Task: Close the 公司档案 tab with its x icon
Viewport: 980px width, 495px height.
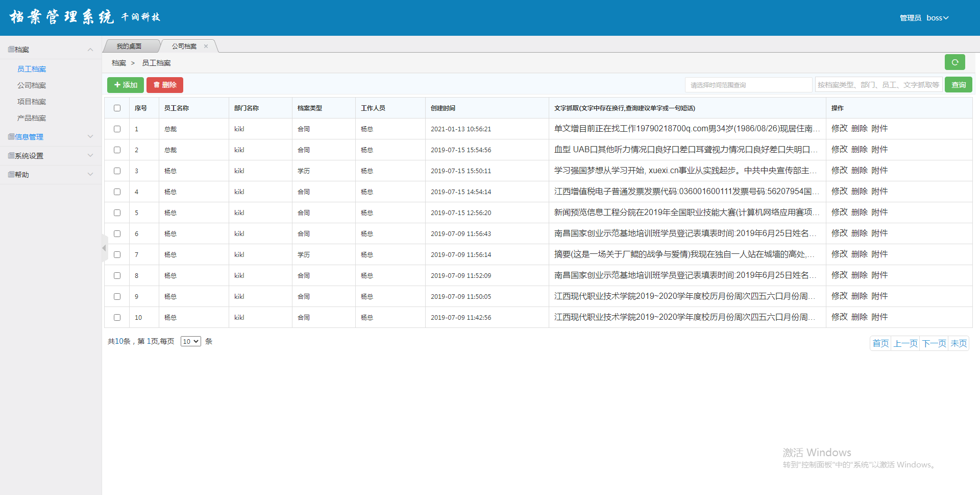Action: click(x=206, y=46)
